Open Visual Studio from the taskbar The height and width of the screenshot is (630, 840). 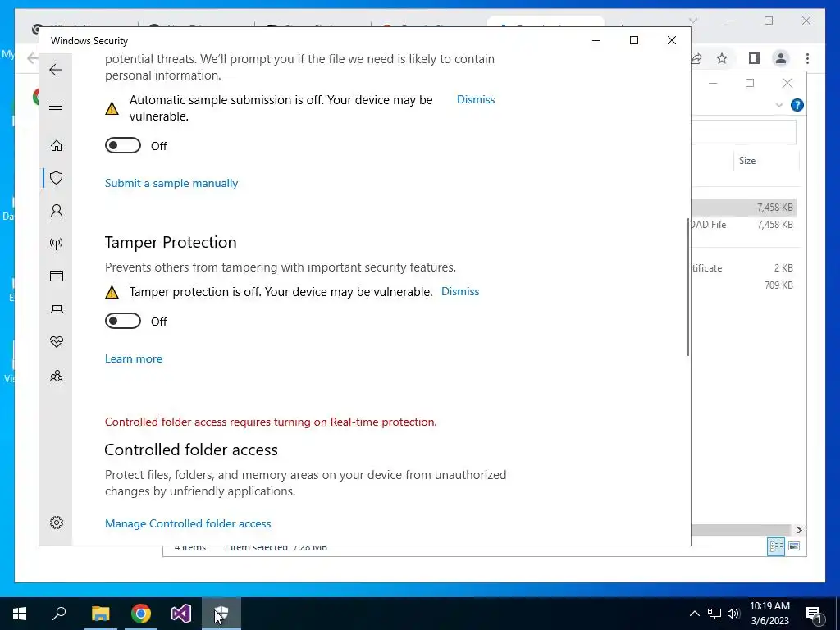[x=181, y=614]
